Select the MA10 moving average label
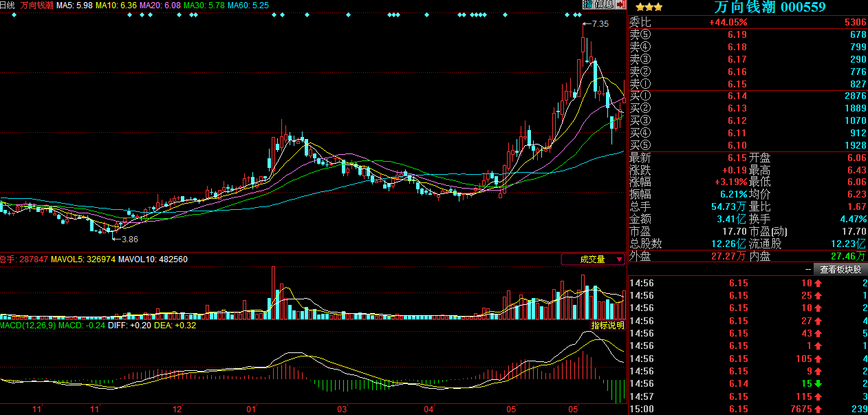Image resolution: width=868 pixels, height=415 pixels. [x=116, y=5]
